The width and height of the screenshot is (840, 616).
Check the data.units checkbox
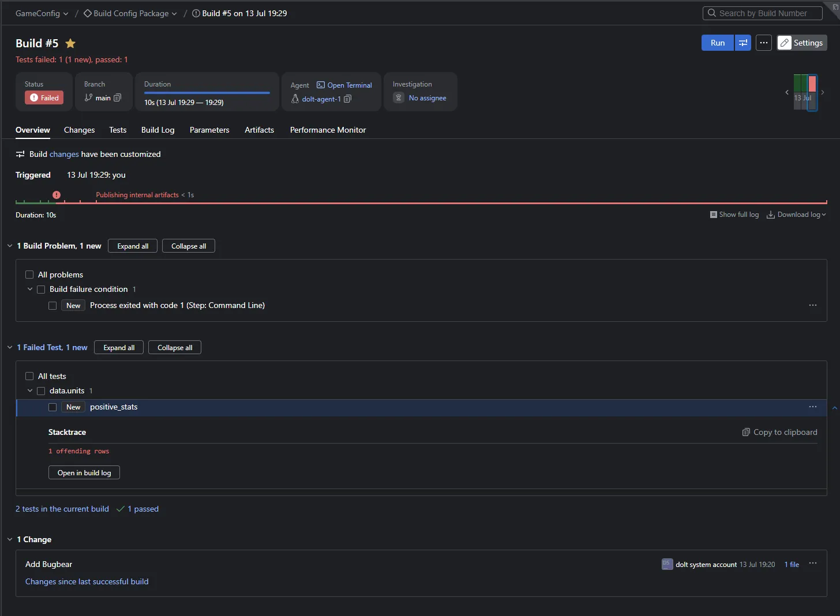click(41, 391)
